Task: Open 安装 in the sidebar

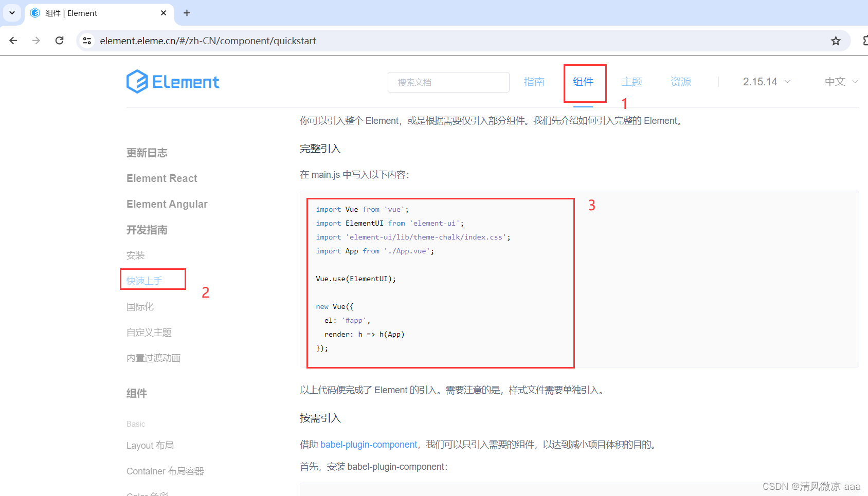Action: click(x=136, y=255)
